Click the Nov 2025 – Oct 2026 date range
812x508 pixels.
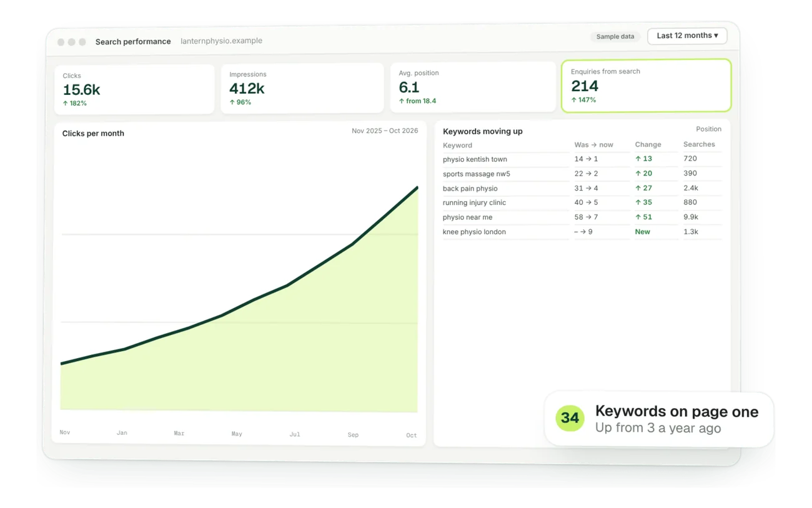pyautogui.click(x=385, y=131)
